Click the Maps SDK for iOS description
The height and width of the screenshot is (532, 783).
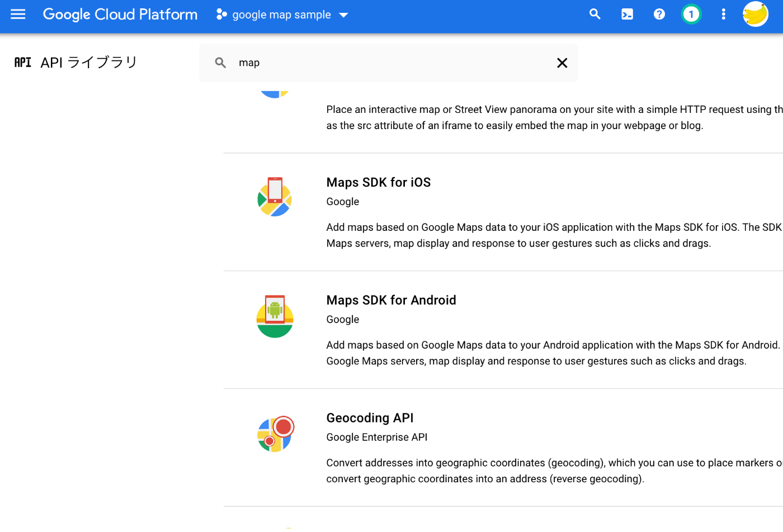pyautogui.click(x=554, y=235)
